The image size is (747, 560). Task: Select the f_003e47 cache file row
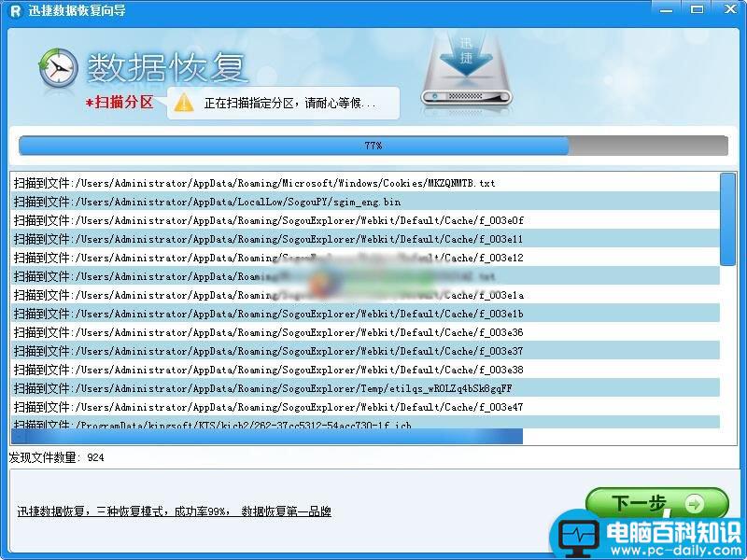click(365, 407)
